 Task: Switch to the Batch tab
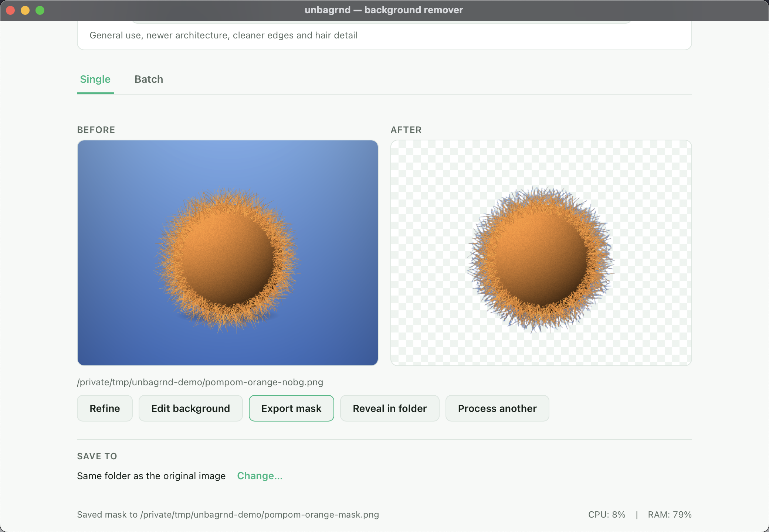[x=149, y=79]
